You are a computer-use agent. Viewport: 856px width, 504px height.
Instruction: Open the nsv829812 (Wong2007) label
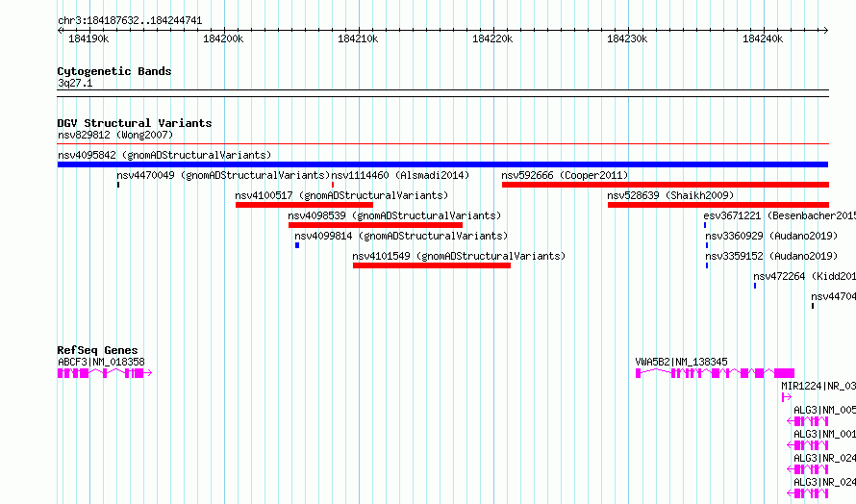pos(115,135)
